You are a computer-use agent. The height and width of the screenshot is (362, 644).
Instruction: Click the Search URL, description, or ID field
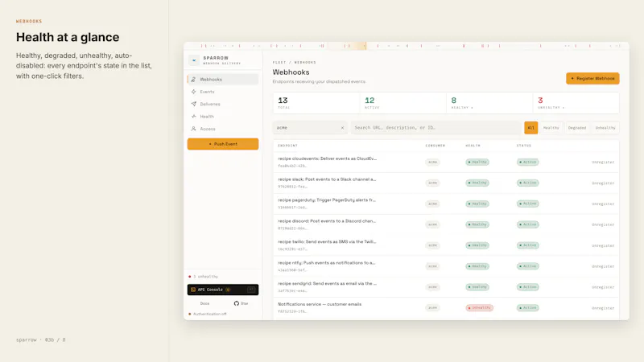pos(436,128)
